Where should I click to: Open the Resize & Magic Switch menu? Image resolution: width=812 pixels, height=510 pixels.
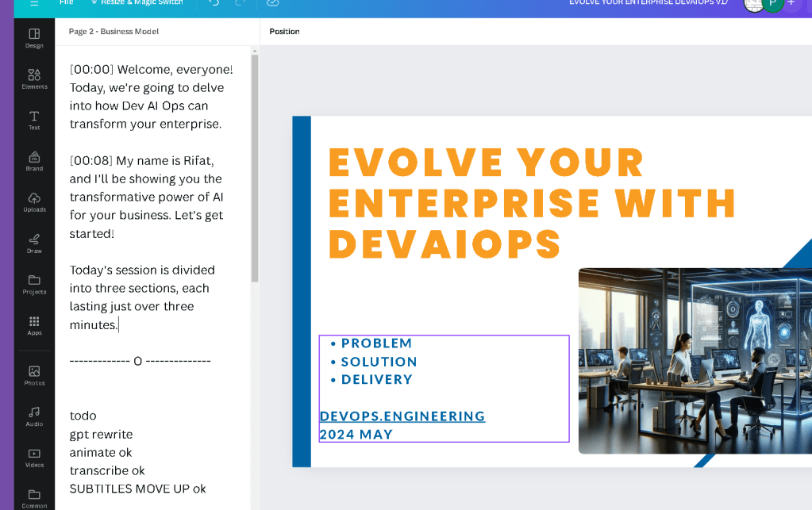click(x=137, y=2)
